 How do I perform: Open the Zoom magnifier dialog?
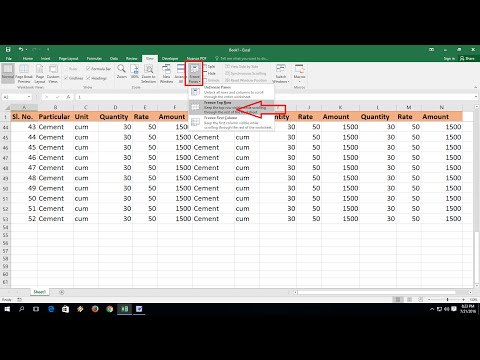[x=122, y=72]
